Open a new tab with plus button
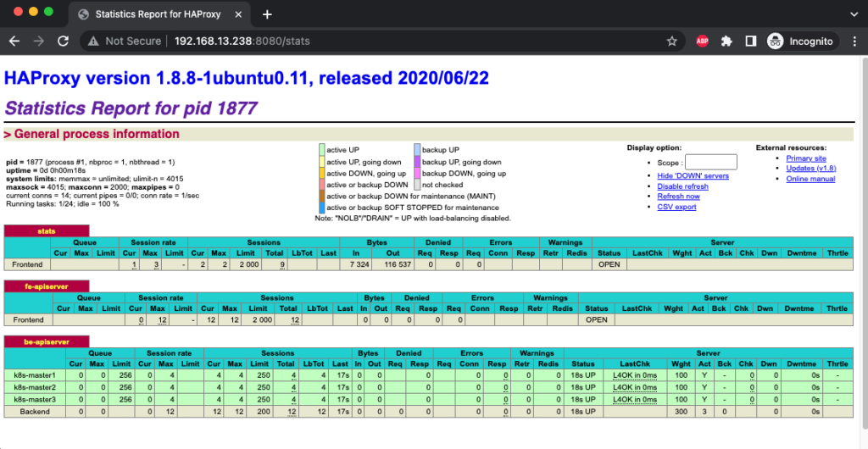Screen dimensions: 868x449 tap(267, 14)
